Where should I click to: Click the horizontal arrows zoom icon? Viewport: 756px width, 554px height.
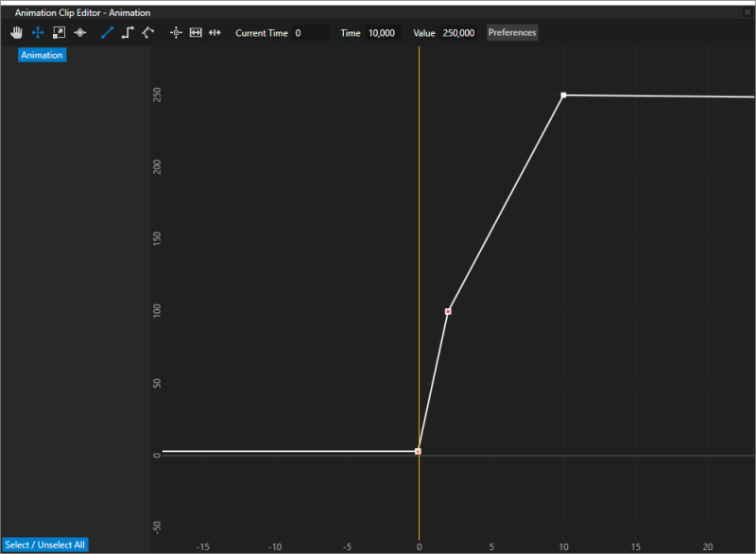click(215, 32)
